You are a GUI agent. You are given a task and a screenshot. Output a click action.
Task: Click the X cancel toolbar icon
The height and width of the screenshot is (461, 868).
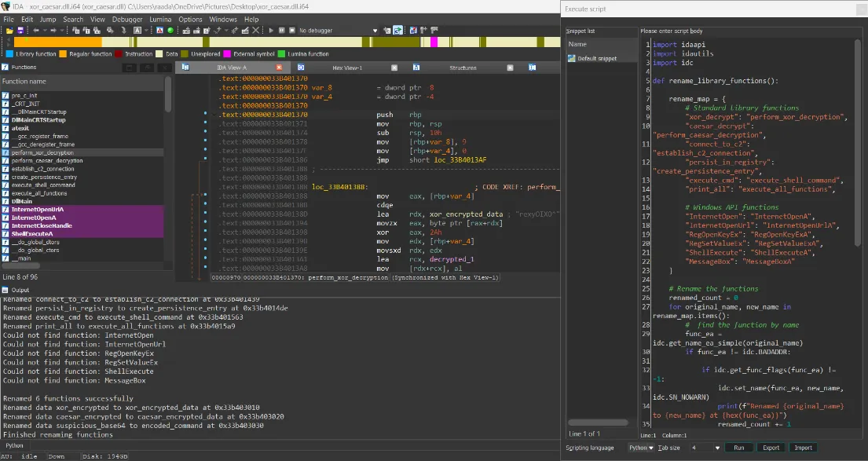click(256, 31)
